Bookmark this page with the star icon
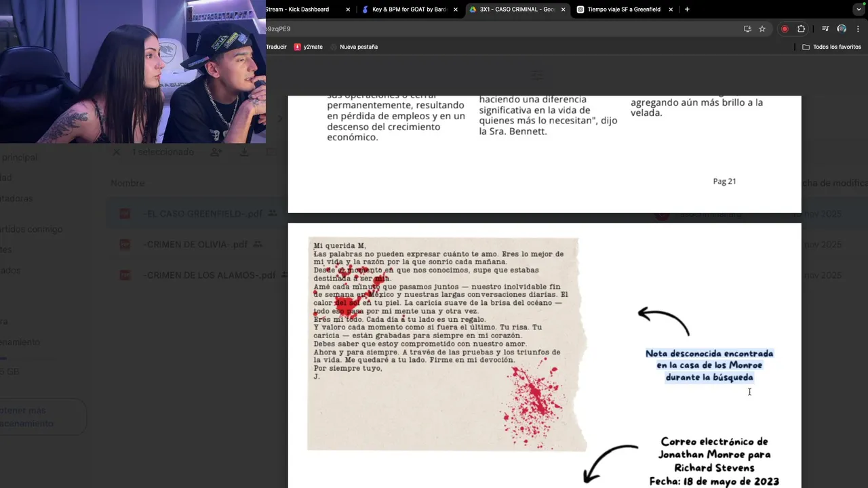The height and width of the screenshot is (488, 868). click(x=762, y=29)
